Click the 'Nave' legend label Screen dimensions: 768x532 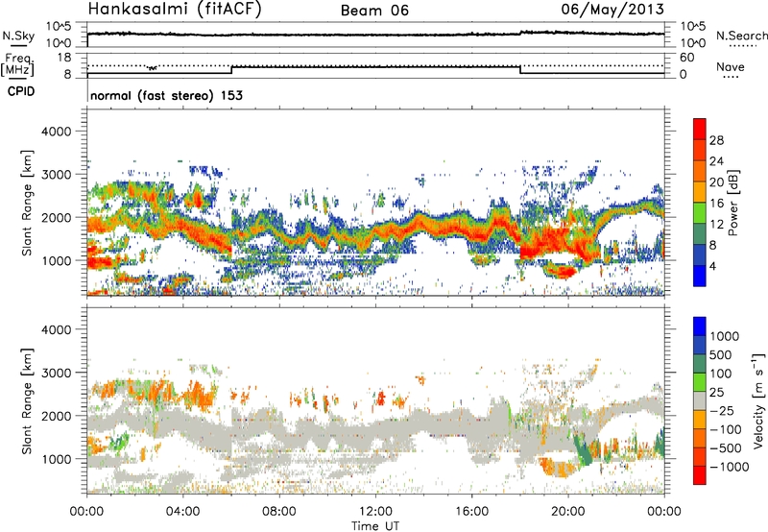731,66
